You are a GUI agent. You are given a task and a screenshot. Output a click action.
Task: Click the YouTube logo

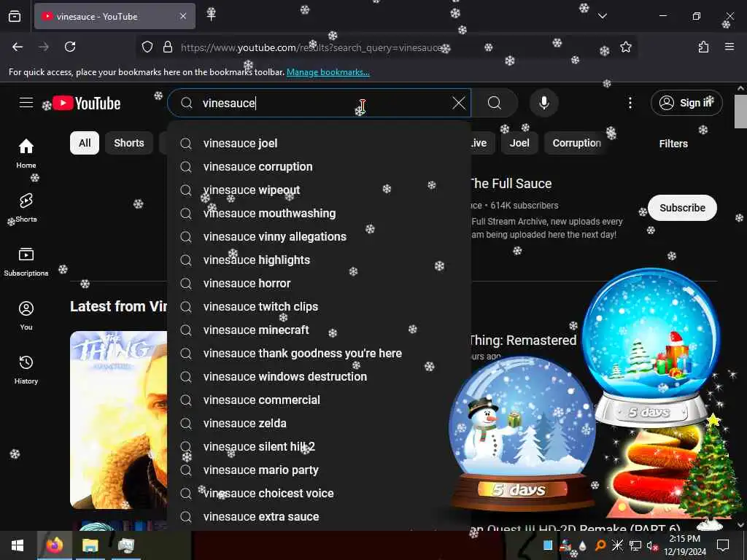pyautogui.click(x=87, y=104)
